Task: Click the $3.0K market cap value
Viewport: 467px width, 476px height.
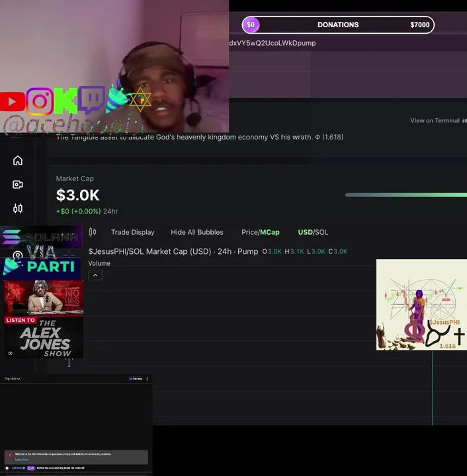Action: click(x=78, y=195)
